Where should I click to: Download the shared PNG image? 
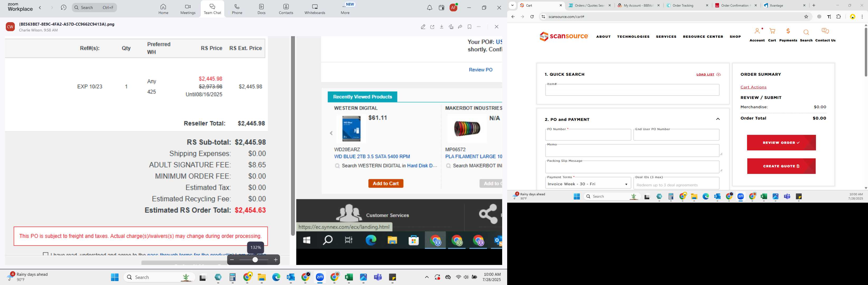[x=442, y=27]
